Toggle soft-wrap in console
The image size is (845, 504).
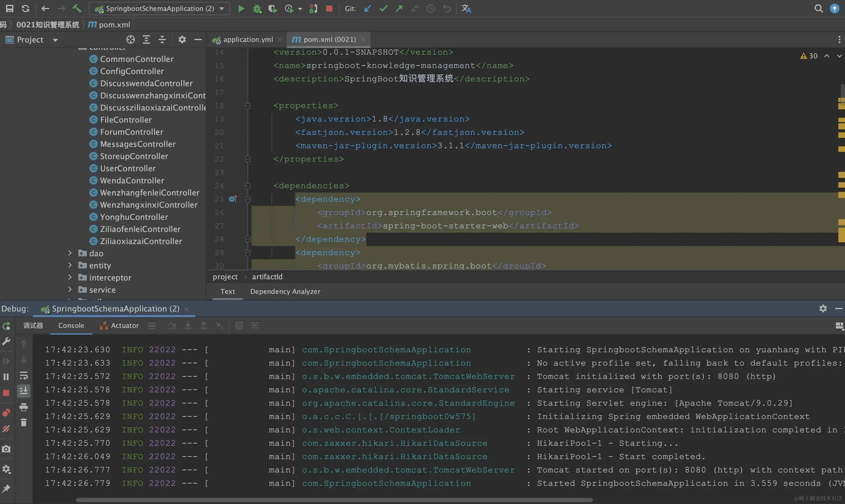(x=23, y=376)
